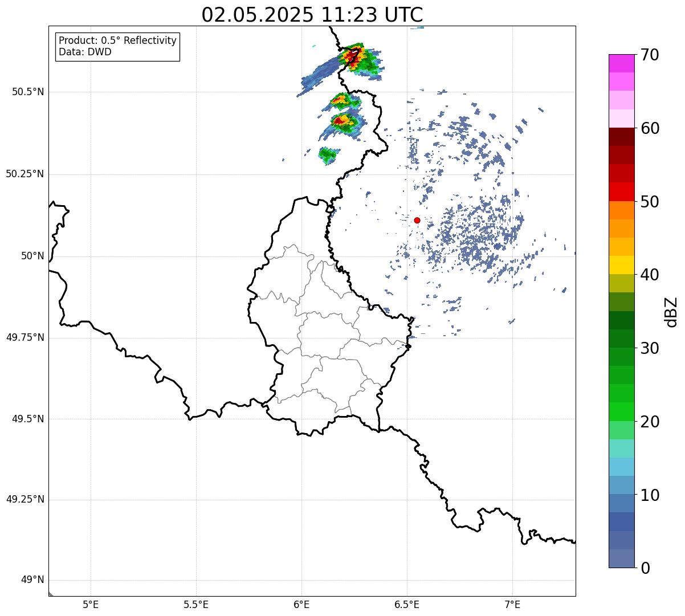This screenshot has width=685, height=616.
Task: Click the colorbar "10" tick label
Action: [650, 495]
